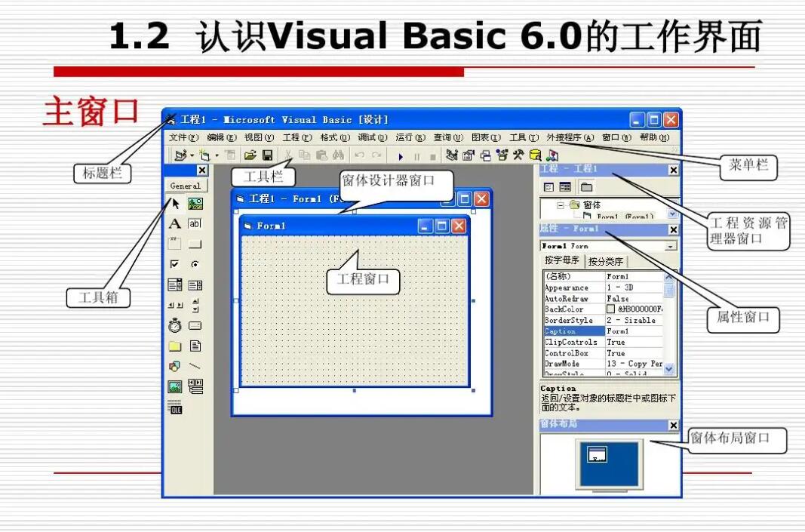Viewport: 805px width, 532px height.
Task: Click the General tab in the toolbox
Action: coord(185,185)
